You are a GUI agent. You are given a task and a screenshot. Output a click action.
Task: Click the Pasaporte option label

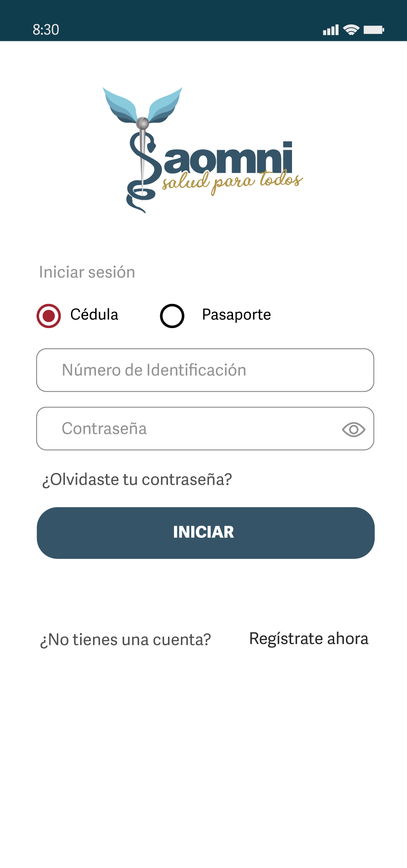(x=236, y=315)
